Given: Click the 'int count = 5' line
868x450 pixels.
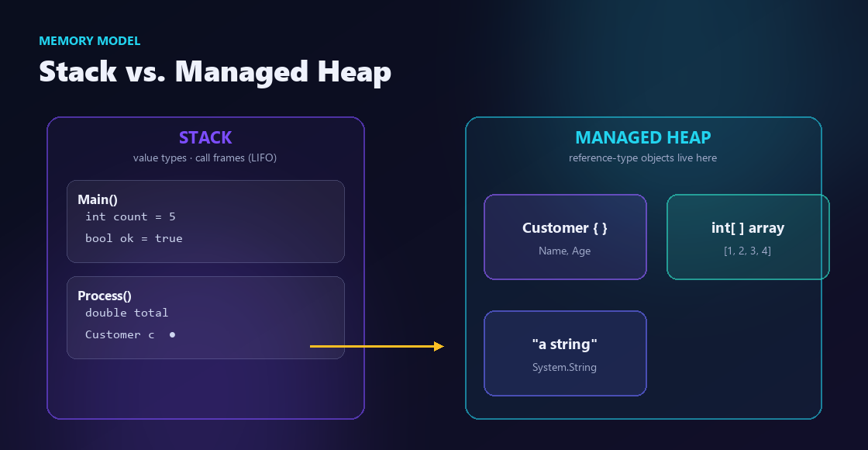Looking at the screenshot, I should pos(130,216).
